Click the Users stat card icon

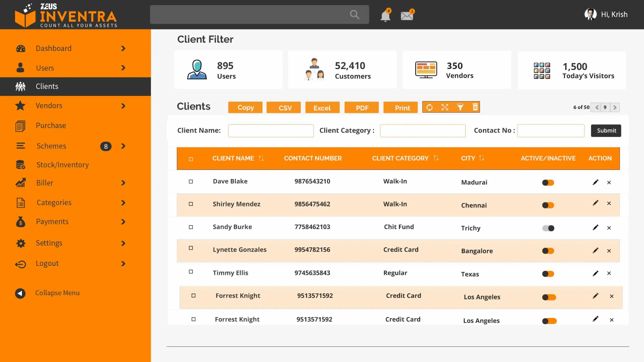pos(197,69)
